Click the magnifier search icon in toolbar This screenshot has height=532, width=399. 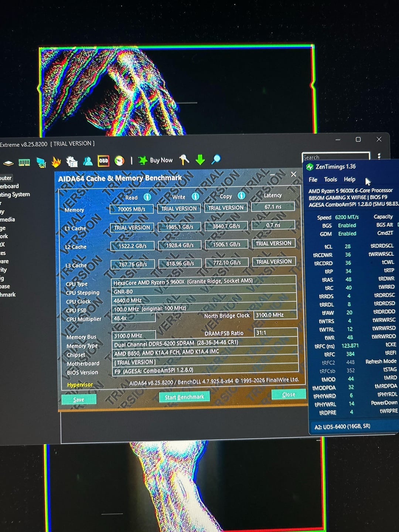click(x=216, y=159)
